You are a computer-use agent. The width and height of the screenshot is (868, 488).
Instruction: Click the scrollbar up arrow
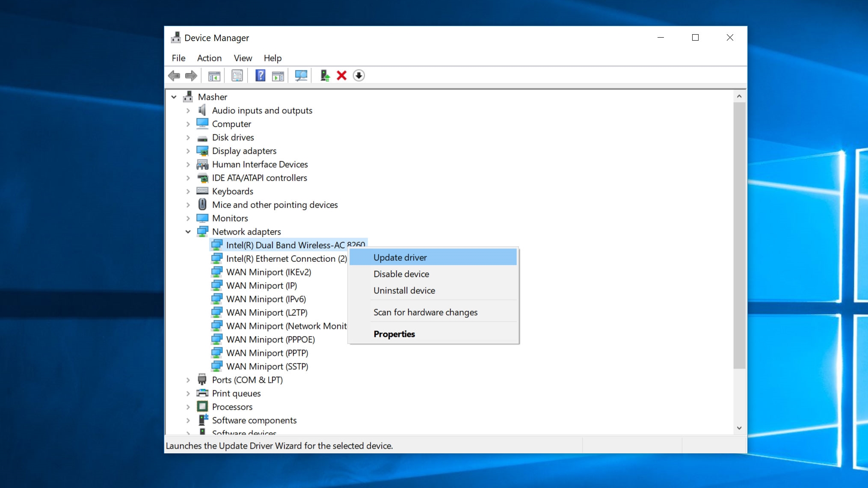[739, 97]
